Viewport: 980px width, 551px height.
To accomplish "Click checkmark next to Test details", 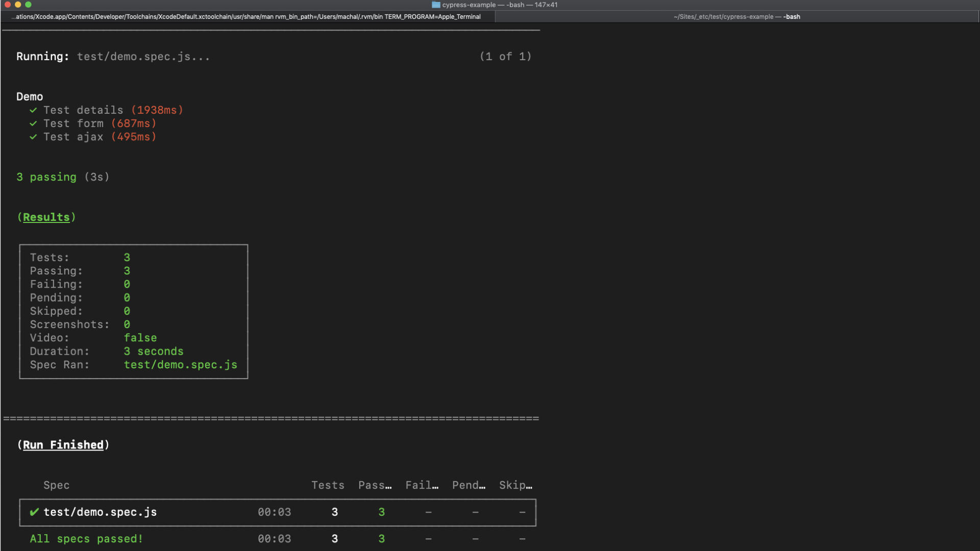I will point(33,110).
